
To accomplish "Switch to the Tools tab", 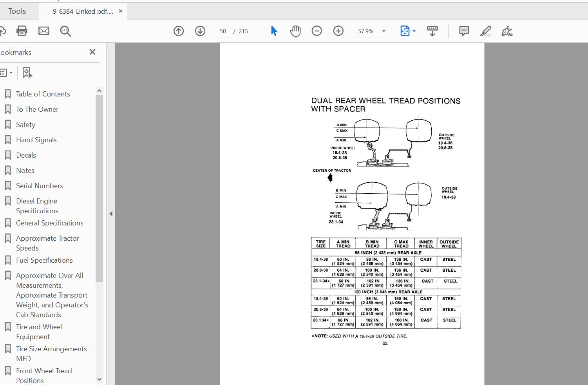I will click(x=16, y=11).
